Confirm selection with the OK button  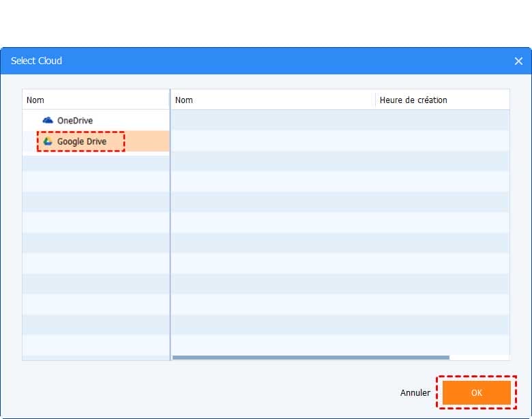pyautogui.click(x=476, y=393)
